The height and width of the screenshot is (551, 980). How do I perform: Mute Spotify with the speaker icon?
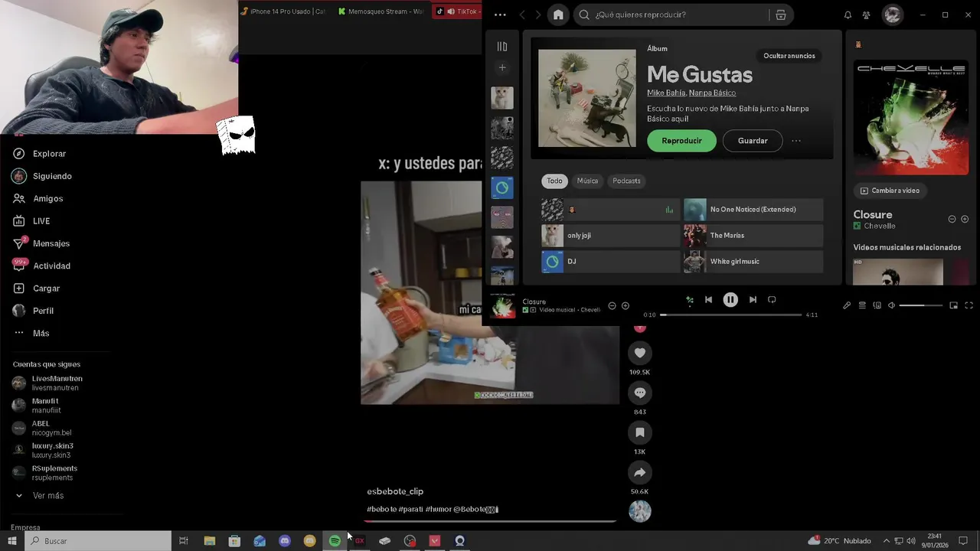pos(891,305)
